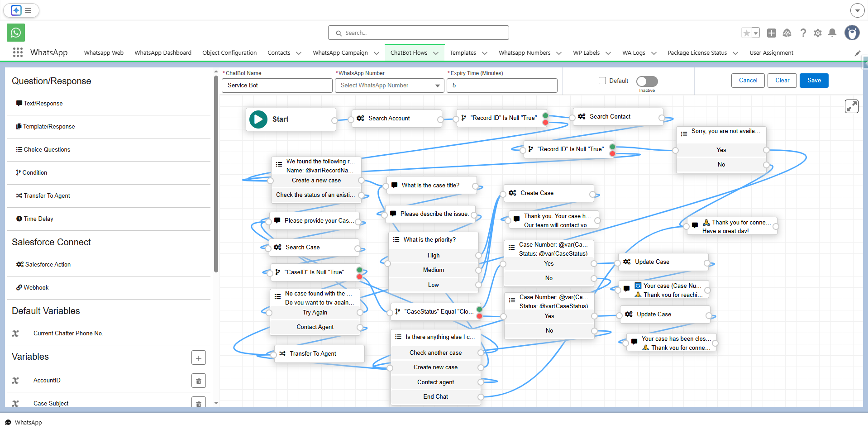This screenshot has width=868, height=429.
Task: Delete the AccountID variable
Action: (198, 381)
